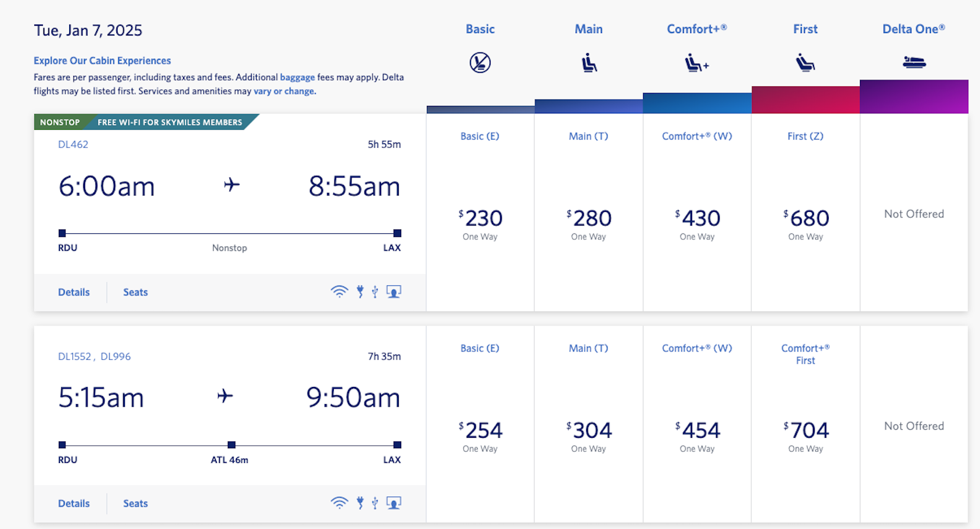980x529 pixels.
Task: Click the Main cabin seat icon
Action: coord(589,62)
